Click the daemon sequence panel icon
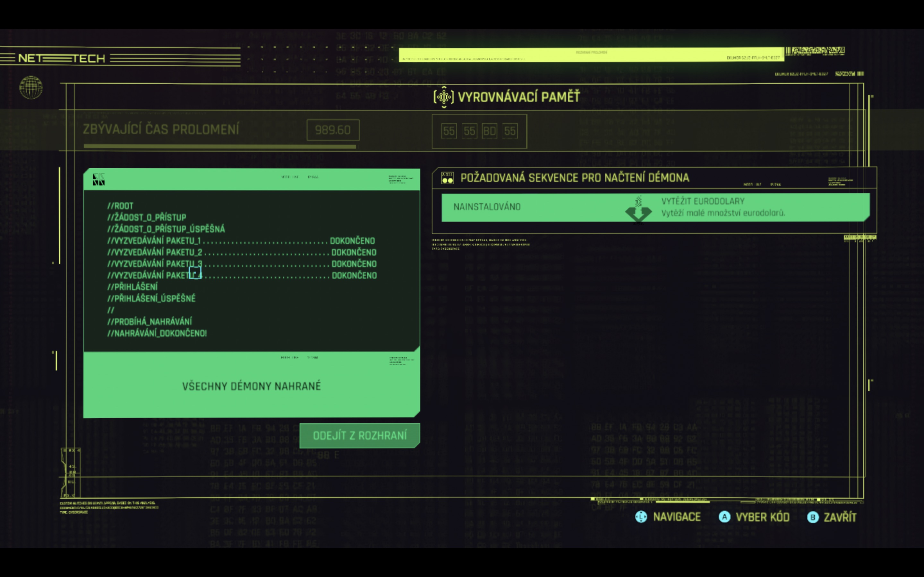Screen dimensions: 924x577 447,178
